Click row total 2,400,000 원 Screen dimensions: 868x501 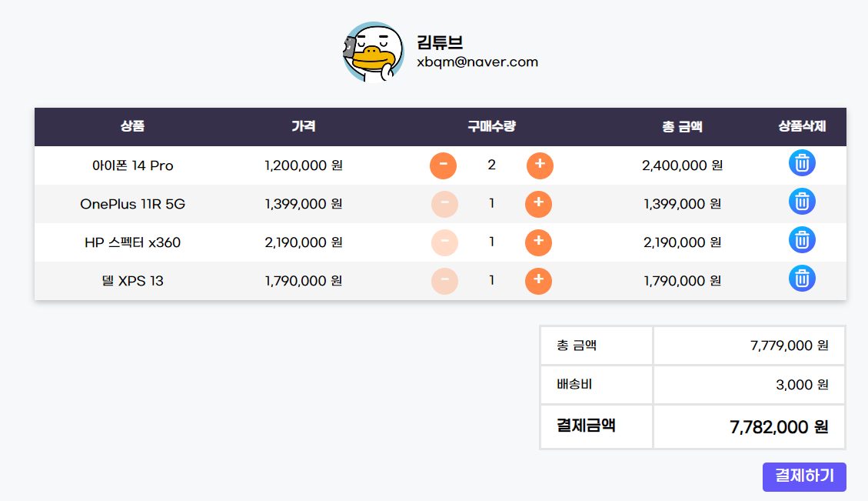[682, 165]
